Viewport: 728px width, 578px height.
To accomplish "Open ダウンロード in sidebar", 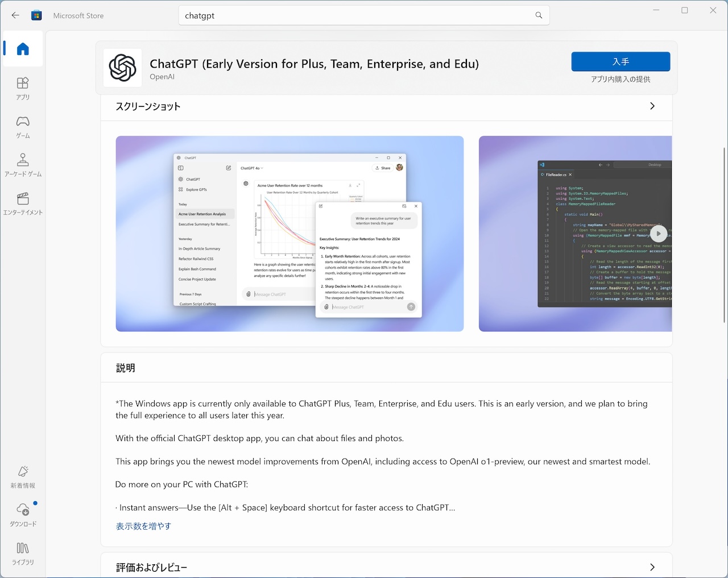I will pyautogui.click(x=23, y=515).
